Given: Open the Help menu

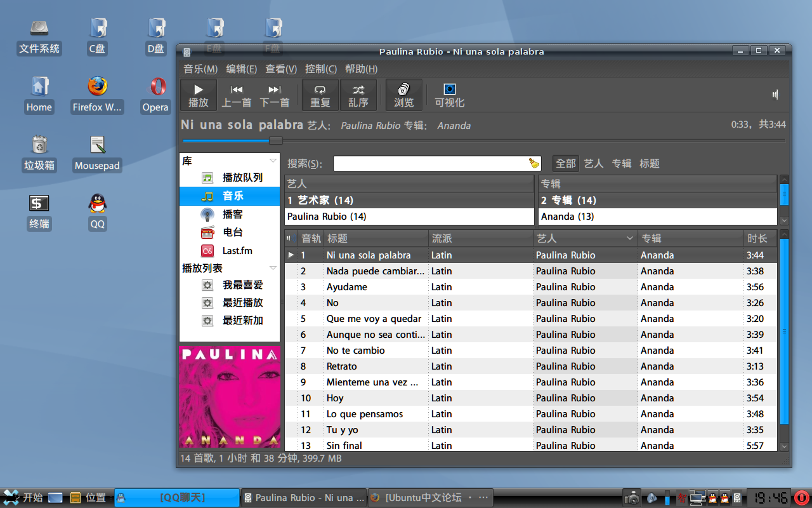Looking at the screenshot, I should (361, 69).
